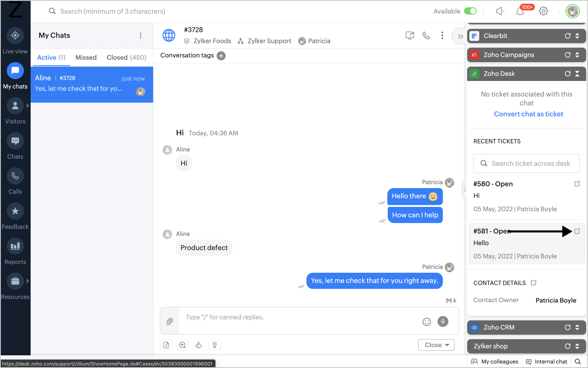Screen dimensions: 588x368
Task: Click the screen share icon in chat header
Action: [x=410, y=36]
